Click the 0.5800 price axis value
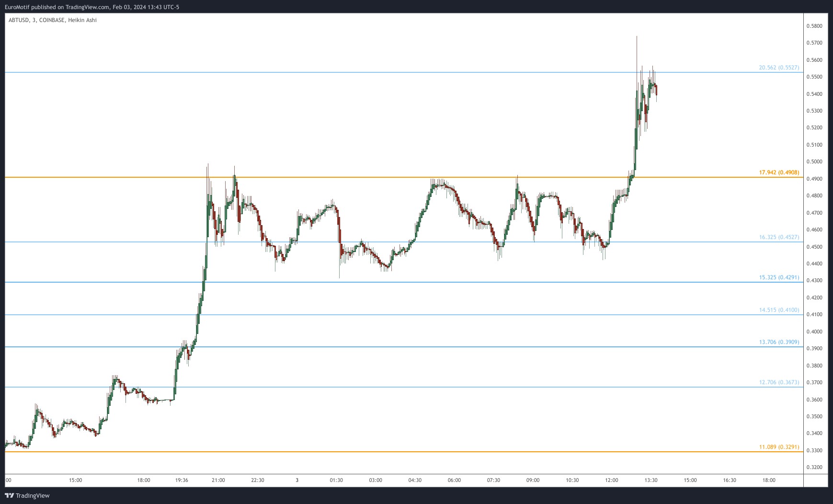 coord(814,26)
